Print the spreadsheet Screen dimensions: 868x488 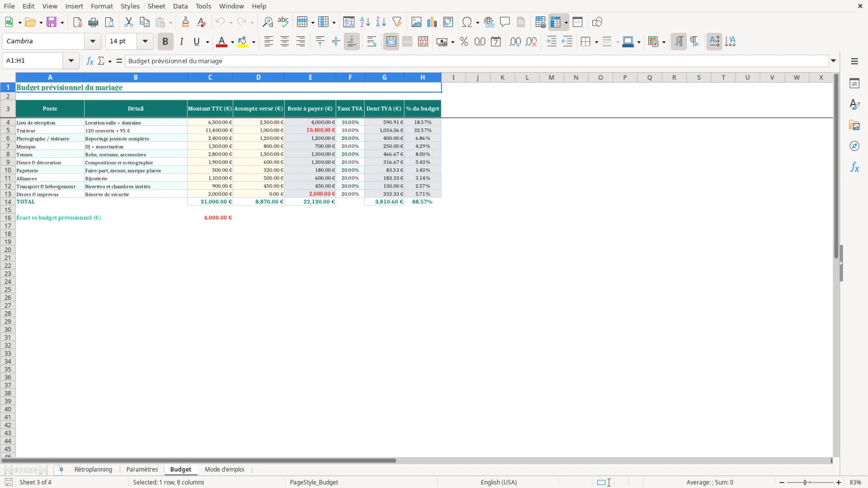pyautogui.click(x=93, y=22)
